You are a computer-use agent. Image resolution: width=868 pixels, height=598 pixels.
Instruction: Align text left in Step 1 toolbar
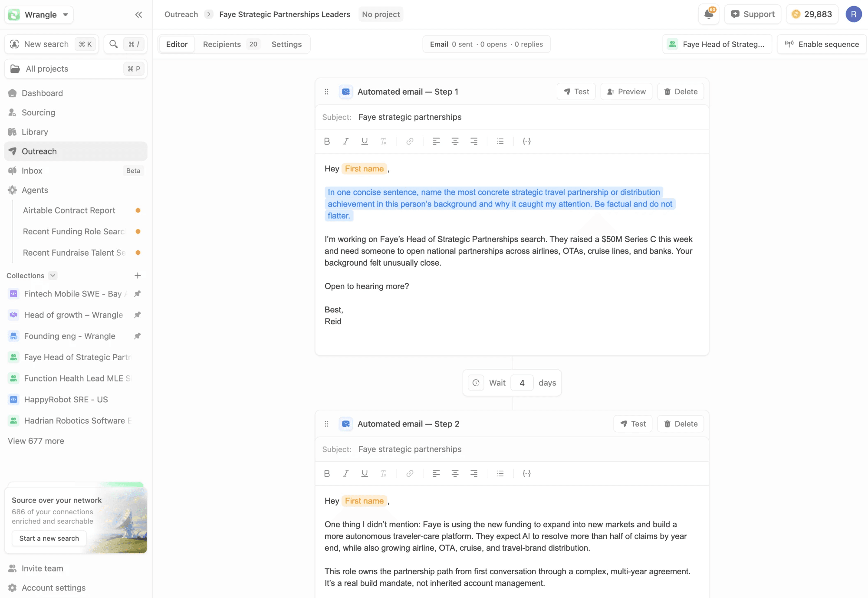436,141
